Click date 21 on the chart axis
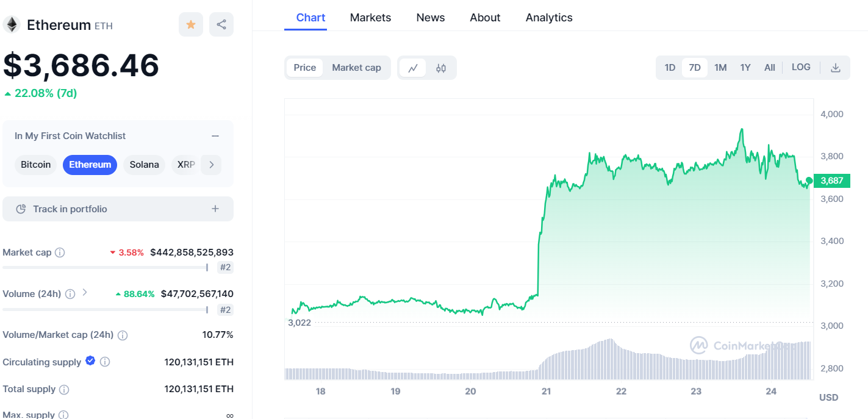Screen dimensions: 868x419 pos(546,392)
